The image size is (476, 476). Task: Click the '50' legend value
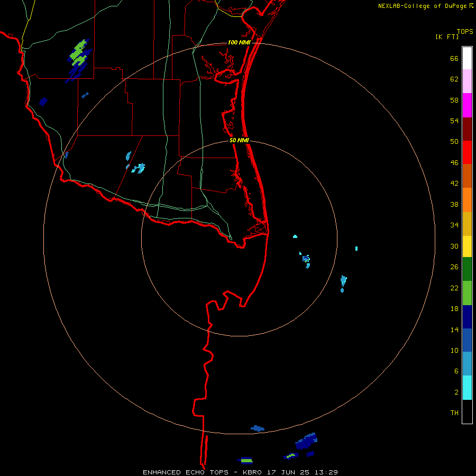pyautogui.click(x=454, y=142)
